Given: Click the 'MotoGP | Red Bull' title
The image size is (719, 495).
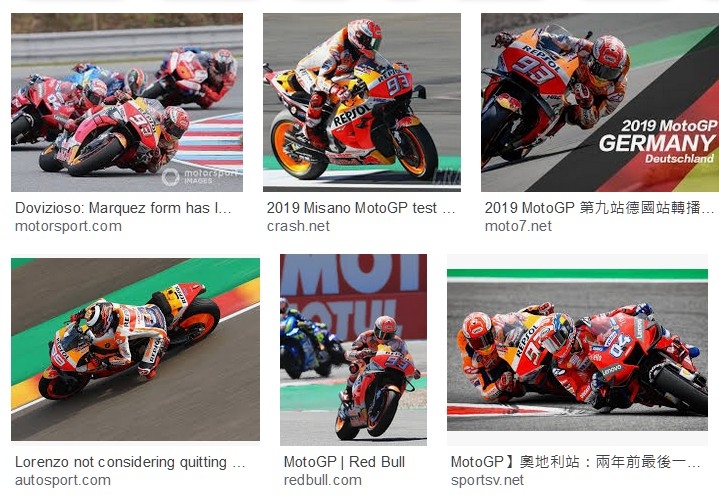Looking at the screenshot, I should 344,462.
